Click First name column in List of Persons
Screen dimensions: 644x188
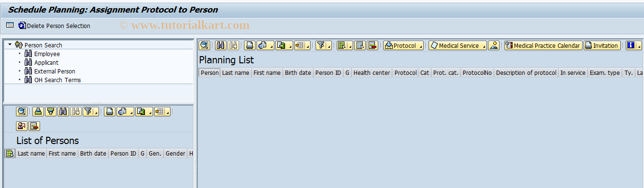click(62, 154)
